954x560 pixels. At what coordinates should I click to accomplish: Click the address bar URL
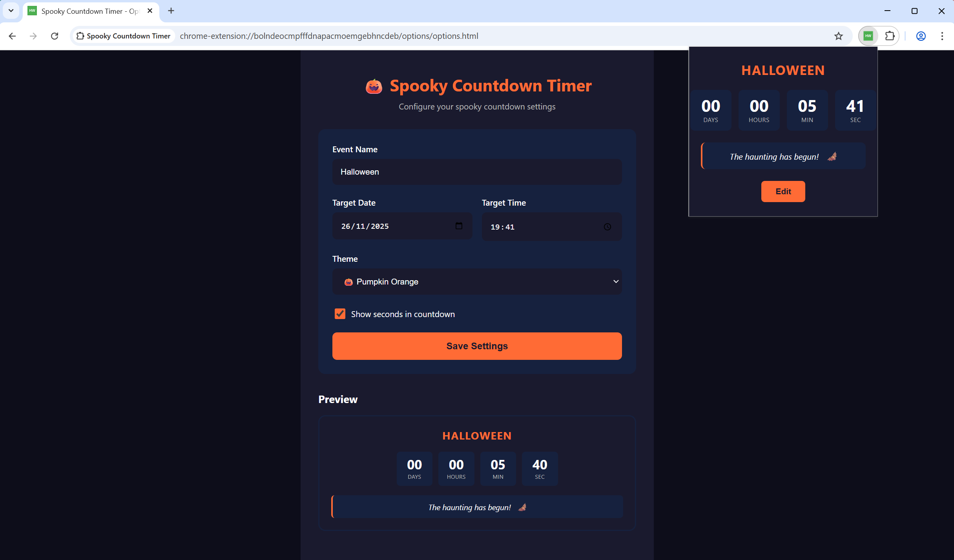329,36
